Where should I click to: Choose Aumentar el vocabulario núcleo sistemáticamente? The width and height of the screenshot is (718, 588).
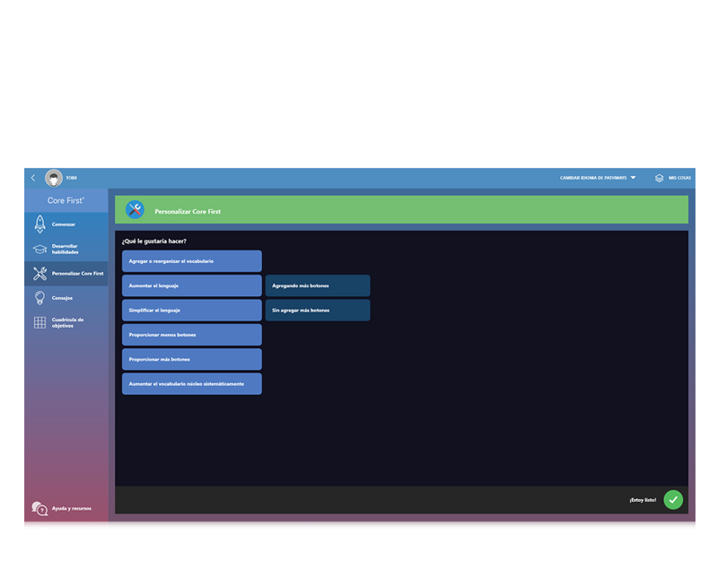coord(192,383)
